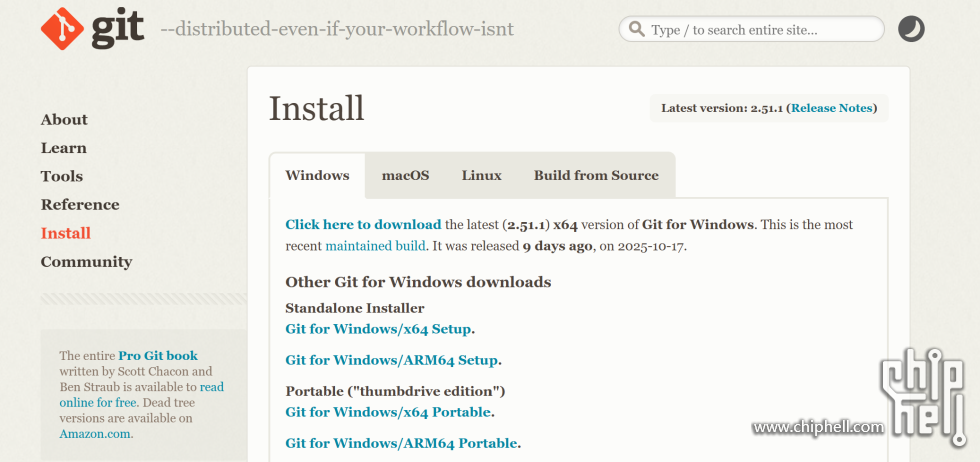Click the search magnifier icon

(635, 30)
